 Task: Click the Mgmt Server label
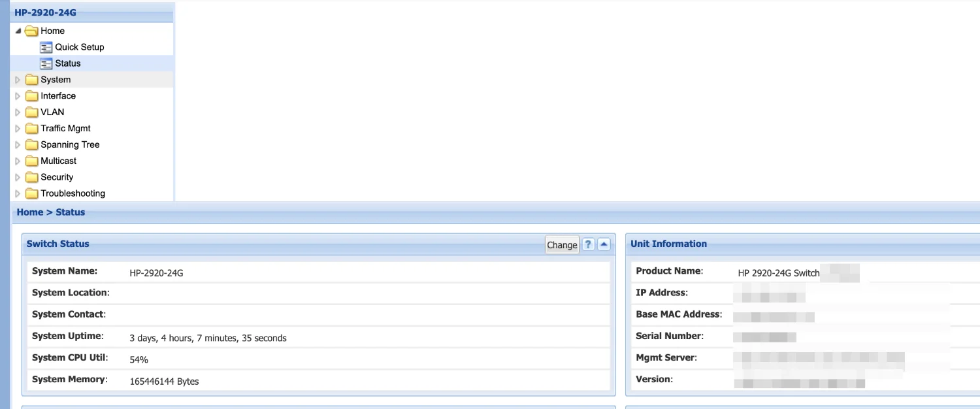tap(666, 357)
